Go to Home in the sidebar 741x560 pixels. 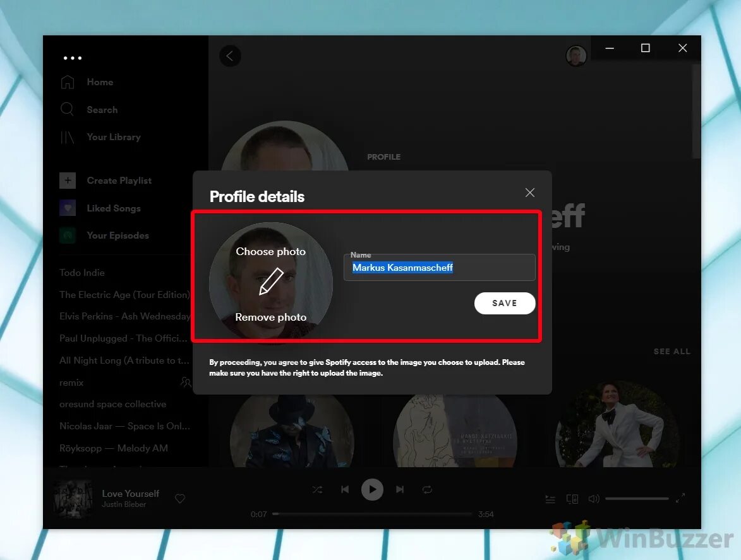coord(100,82)
